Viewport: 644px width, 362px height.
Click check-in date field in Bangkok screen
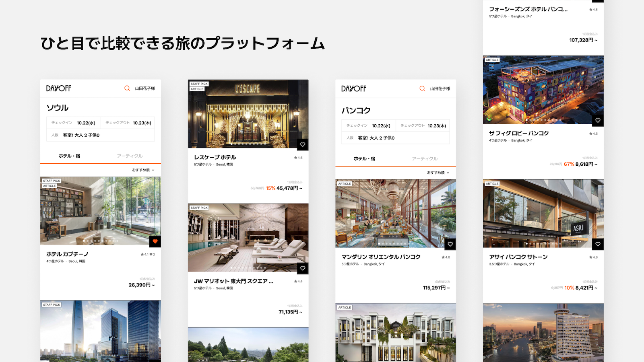coord(369,126)
